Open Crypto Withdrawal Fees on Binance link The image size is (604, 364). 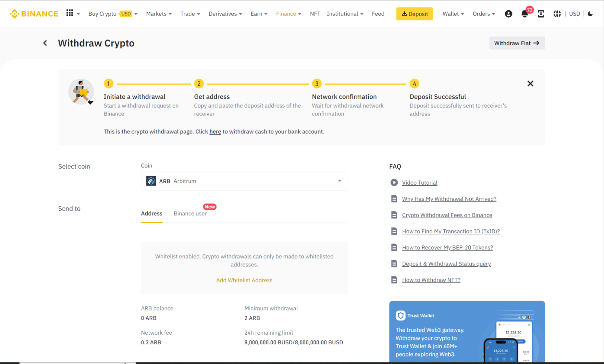click(x=447, y=215)
